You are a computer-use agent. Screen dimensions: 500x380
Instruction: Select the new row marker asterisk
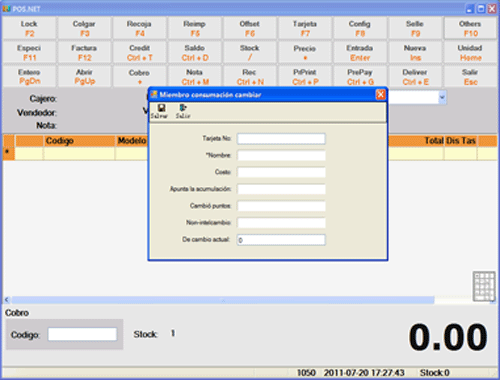pyautogui.click(x=8, y=153)
